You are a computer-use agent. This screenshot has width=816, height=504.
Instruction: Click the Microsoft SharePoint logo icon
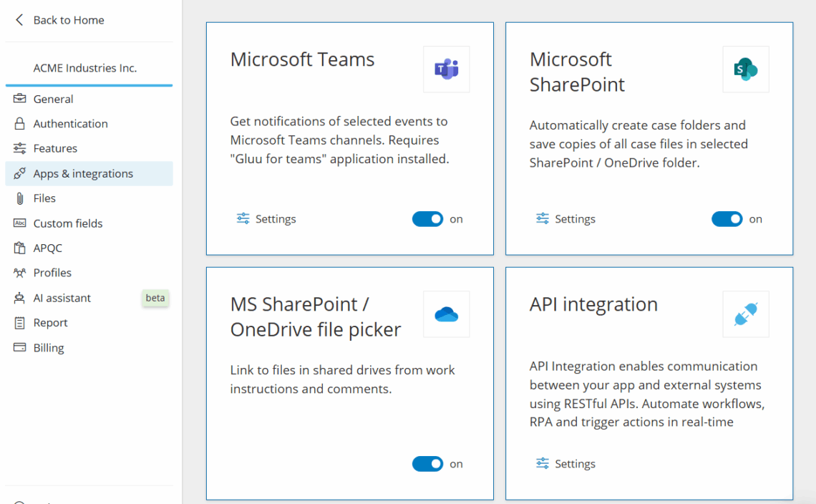[745, 69]
